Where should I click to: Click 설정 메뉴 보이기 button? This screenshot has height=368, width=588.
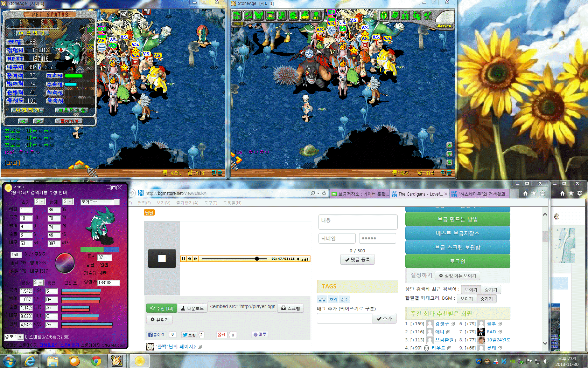point(457,276)
